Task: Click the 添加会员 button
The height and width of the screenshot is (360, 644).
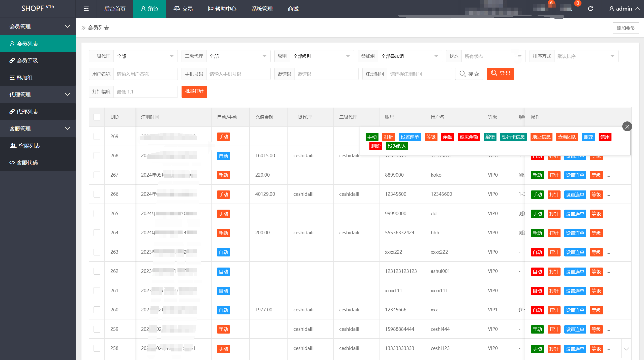Action: 626,28
